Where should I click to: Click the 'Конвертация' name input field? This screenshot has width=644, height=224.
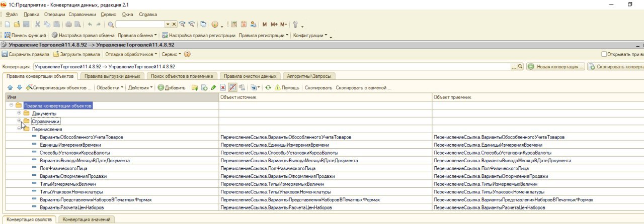tap(271, 66)
